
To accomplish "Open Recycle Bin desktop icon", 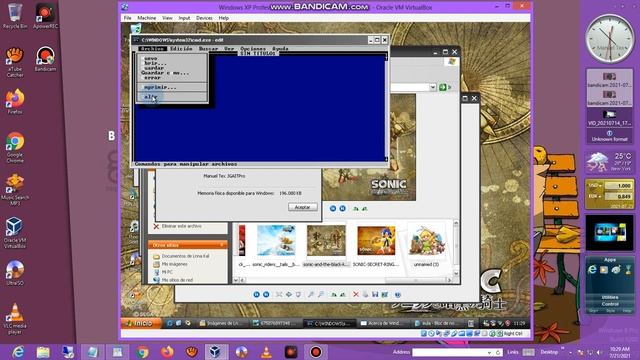I will pos(15,16).
